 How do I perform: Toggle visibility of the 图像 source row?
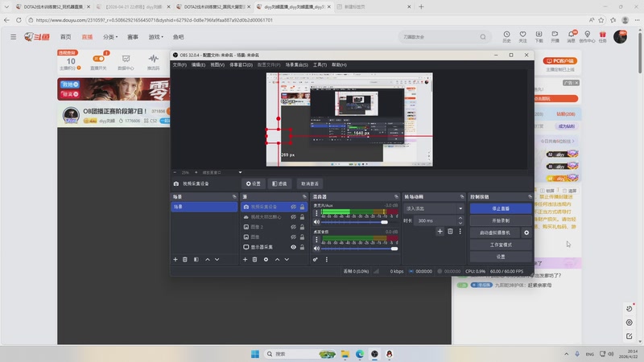[293, 237]
